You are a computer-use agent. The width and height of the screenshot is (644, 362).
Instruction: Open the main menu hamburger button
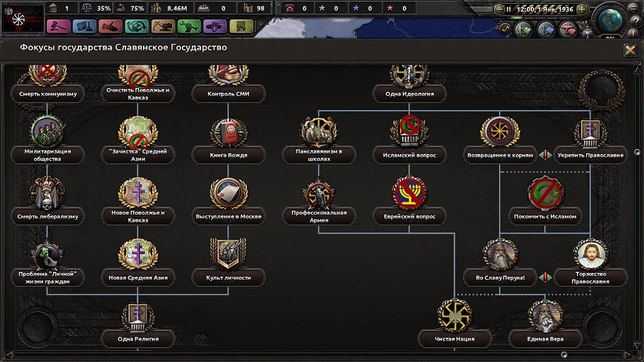[x=633, y=9]
